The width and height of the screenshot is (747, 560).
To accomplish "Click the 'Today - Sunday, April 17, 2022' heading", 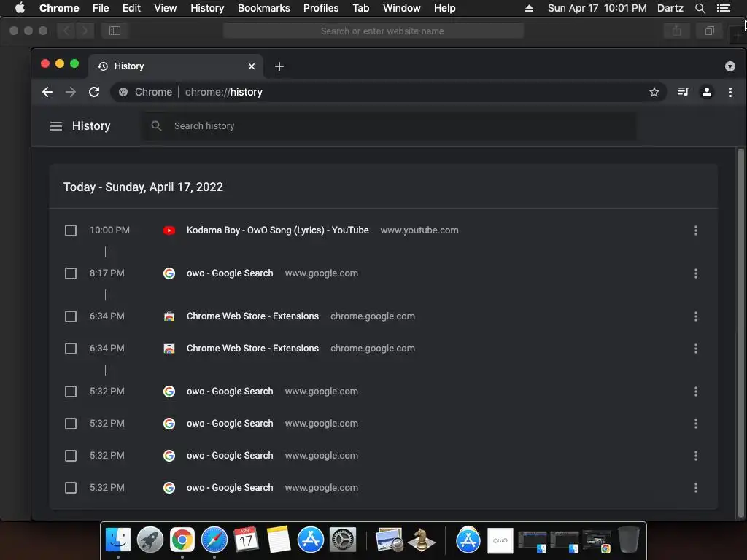I will 144,187.
